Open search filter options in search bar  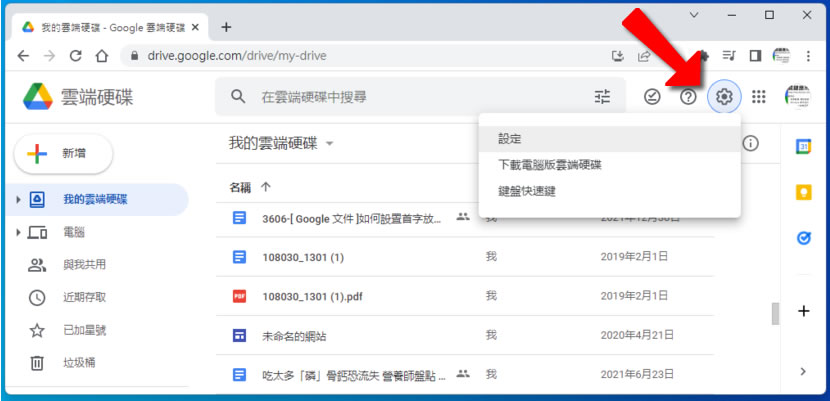click(602, 97)
